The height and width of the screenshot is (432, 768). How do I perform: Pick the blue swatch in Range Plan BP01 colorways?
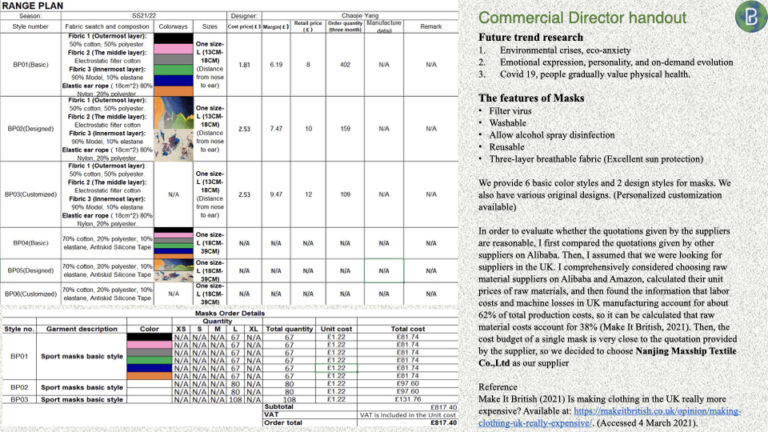[x=173, y=81]
